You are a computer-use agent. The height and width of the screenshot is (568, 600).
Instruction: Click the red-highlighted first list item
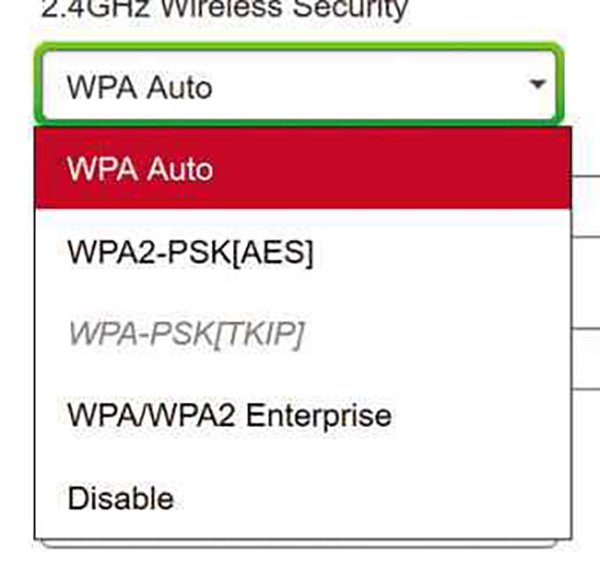pos(303,168)
